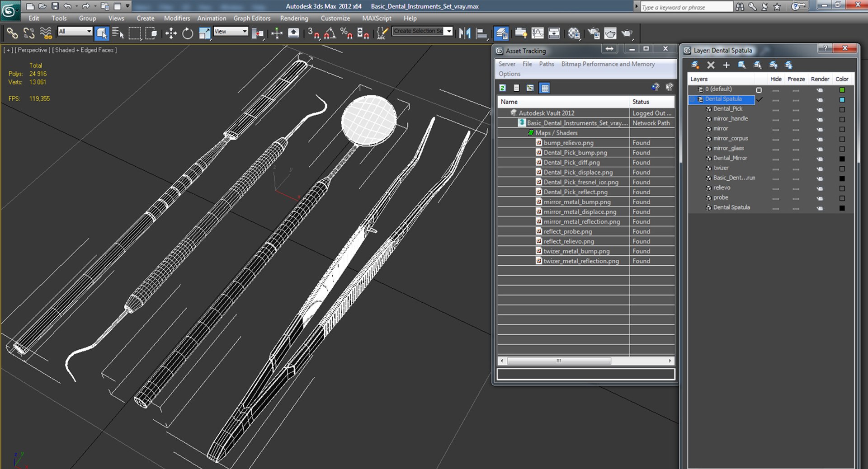Open Bitmap Performance and Memory menu

coord(608,64)
